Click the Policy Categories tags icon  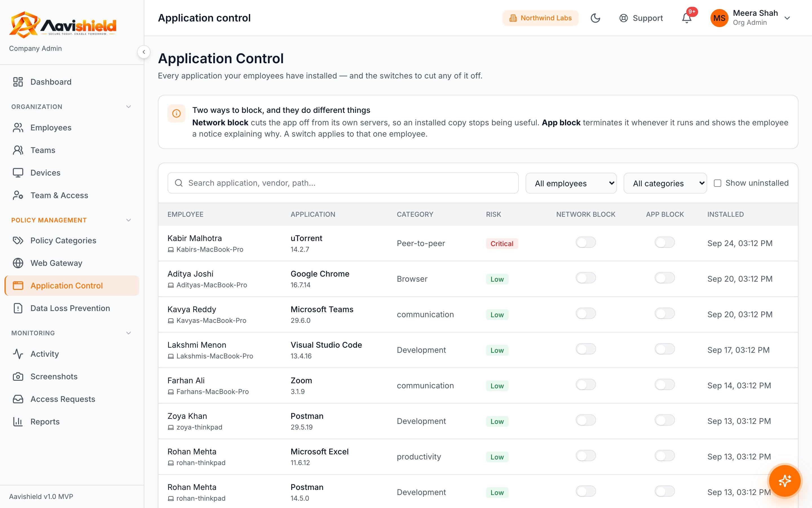(x=18, y=240)
